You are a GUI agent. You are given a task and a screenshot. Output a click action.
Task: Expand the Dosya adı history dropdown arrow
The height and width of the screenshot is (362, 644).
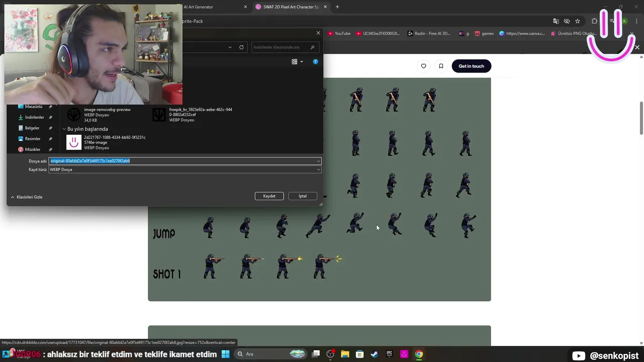coord(318,161)
